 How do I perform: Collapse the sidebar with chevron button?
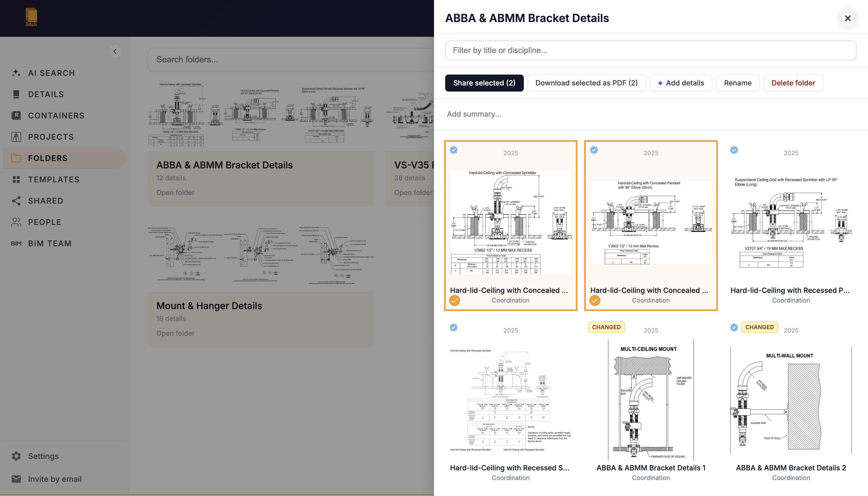click(x=115, y=51)
